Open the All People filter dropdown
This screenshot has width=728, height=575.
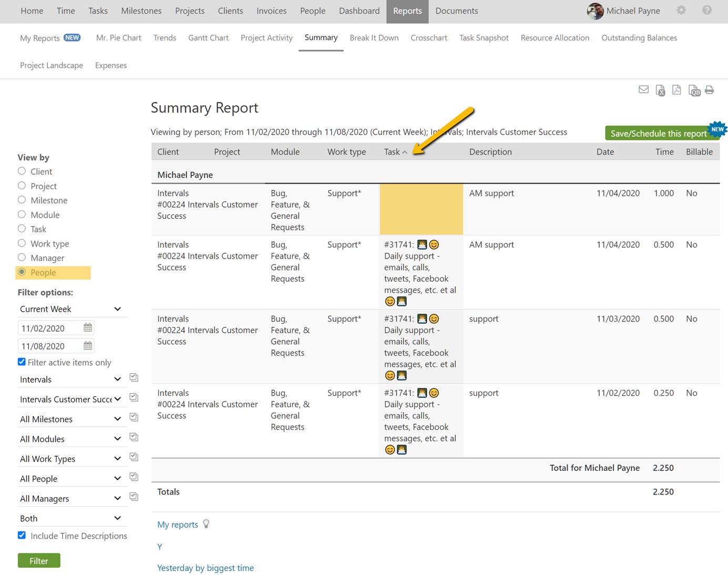[x=70, y=479]
